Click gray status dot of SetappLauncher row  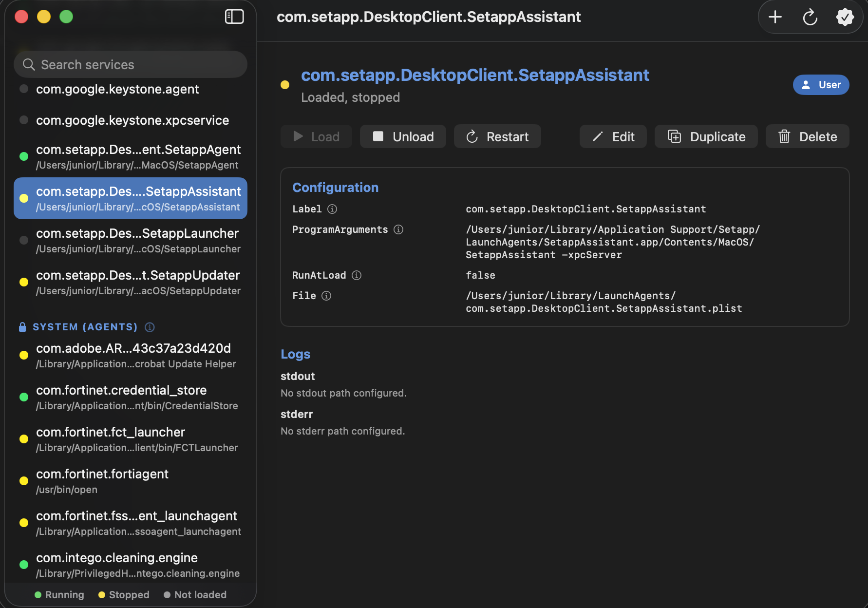(23, 240)
